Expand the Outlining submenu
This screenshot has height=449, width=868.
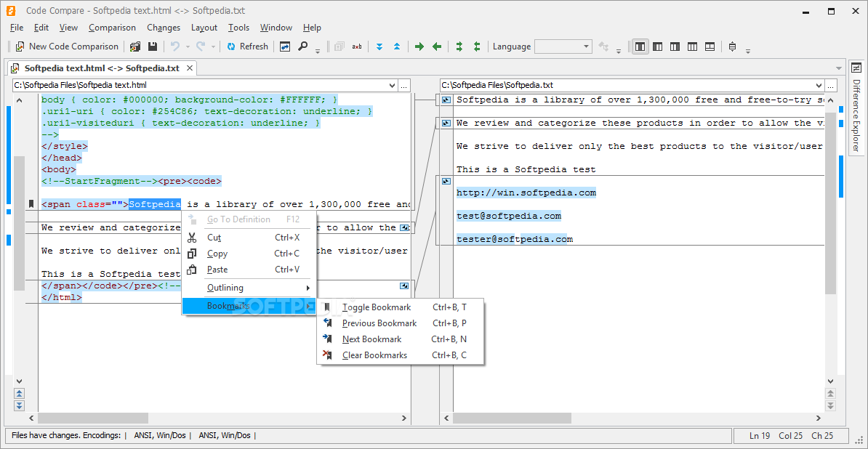(249, 288)
